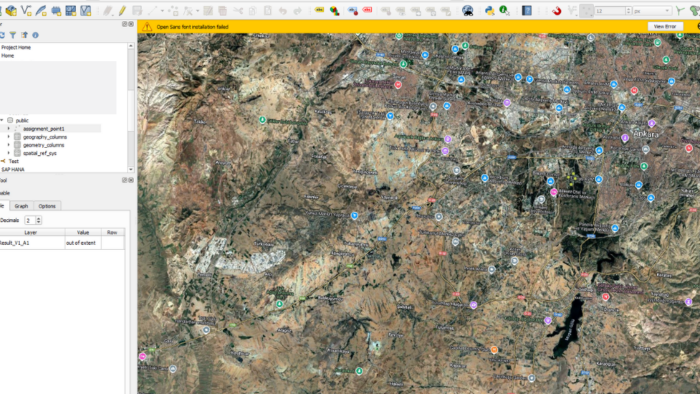Click the View Error button

pos(665,26)
